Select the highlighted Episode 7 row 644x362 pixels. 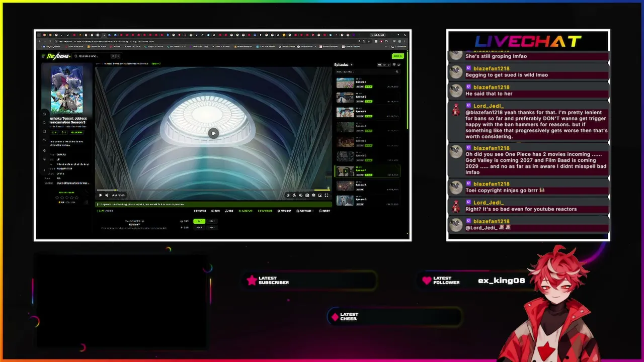click(x=367, y=171)
